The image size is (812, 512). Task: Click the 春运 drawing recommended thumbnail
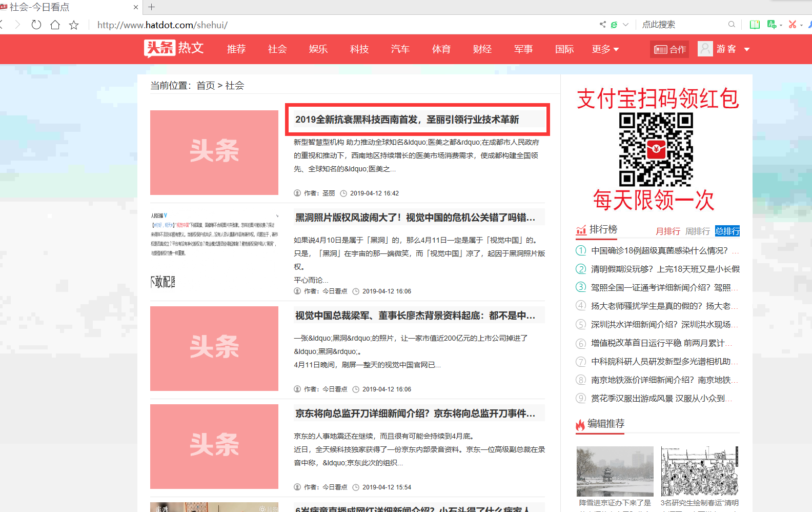[700, 471]
